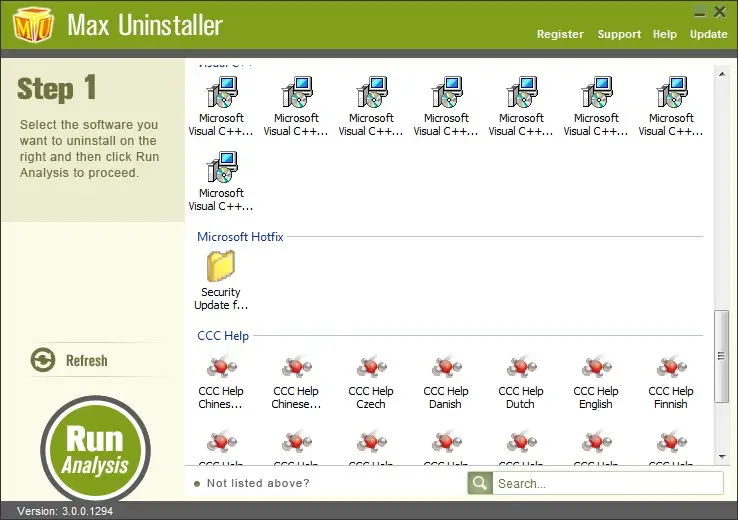Click the 'Version: 3.0.0.1294' status text
Screen dimensions: 738x520
tap(65, 511)
